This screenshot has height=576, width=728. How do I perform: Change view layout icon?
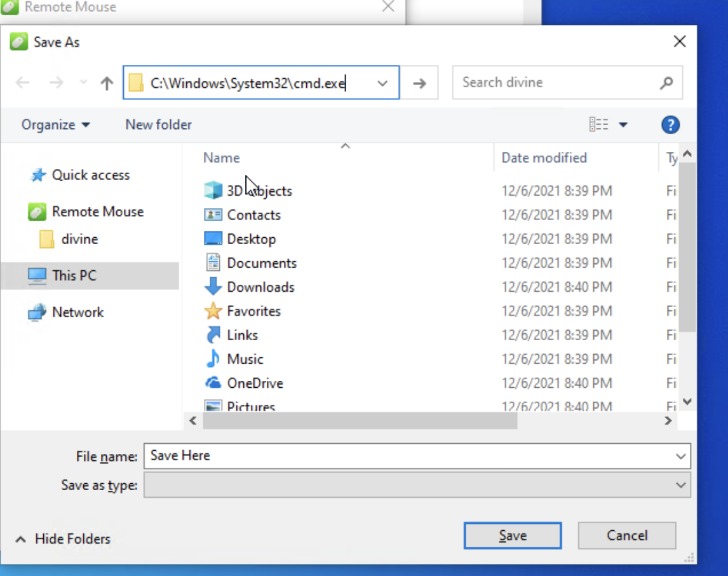598,125
